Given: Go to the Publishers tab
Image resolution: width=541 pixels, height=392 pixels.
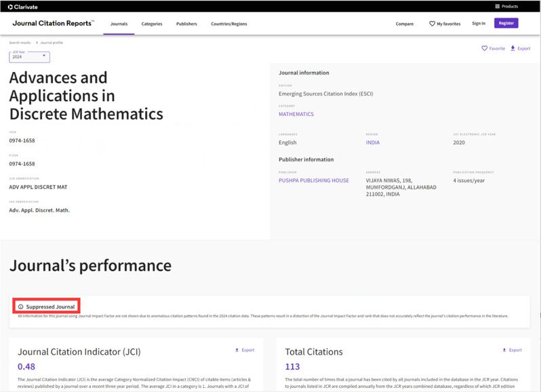Looking at the screenshot, I should click(186, 24).
